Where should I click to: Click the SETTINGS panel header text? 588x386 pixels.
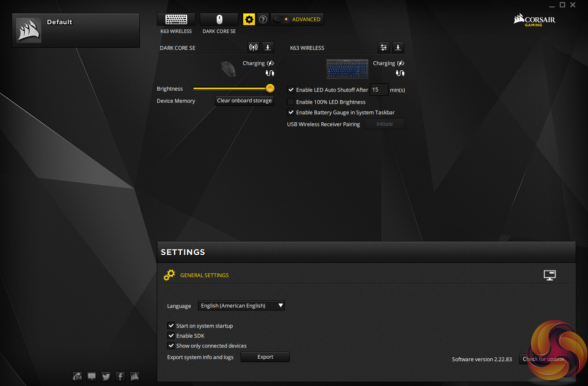click(x=183, y=252)
